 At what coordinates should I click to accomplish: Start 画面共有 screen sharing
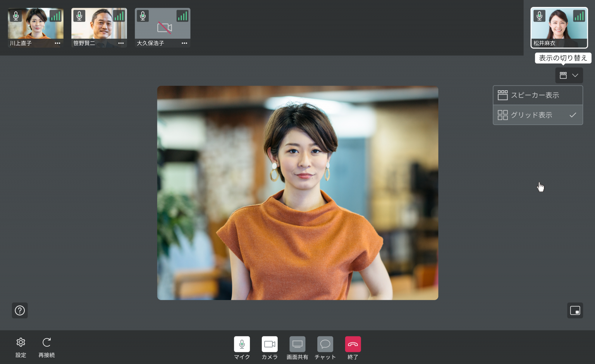coord(297,344)
